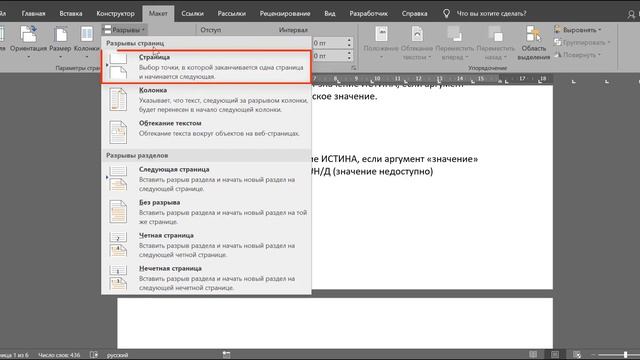Click the Четная страница break icon
This screenshot has width=640, height=360.
pyautogui.click(x=118, y=244)
